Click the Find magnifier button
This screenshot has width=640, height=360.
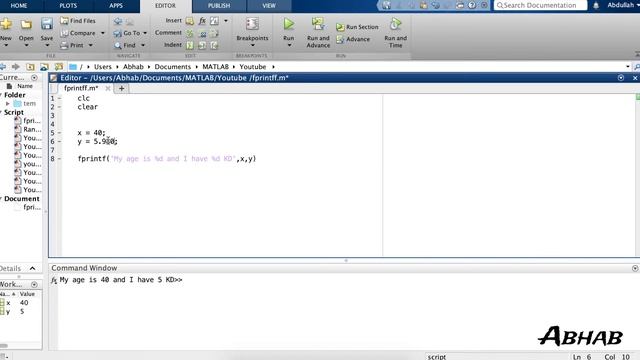[x=125, y=45]
